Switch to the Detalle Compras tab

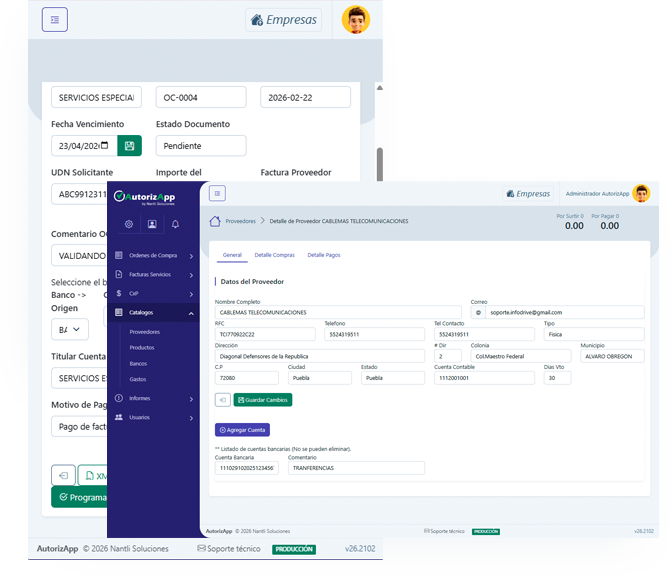[x=275, y=255]
